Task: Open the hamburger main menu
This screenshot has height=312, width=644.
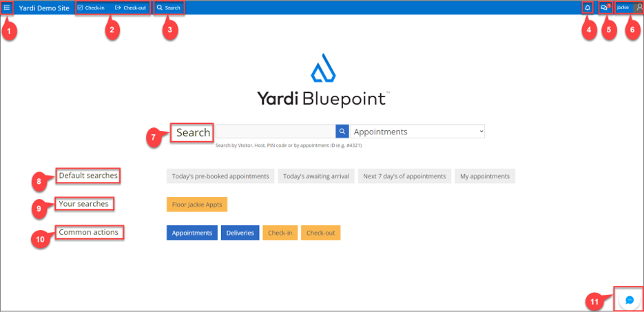Action: click(7, 8)
